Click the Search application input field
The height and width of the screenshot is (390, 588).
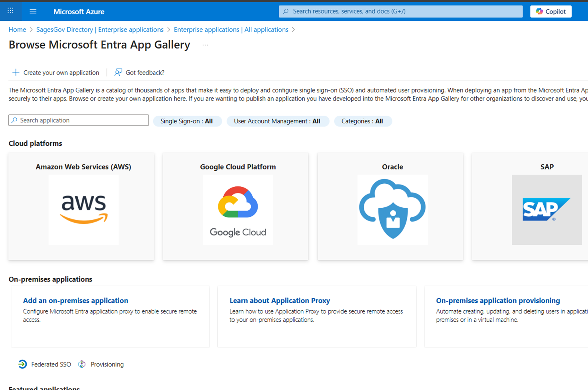79,120
